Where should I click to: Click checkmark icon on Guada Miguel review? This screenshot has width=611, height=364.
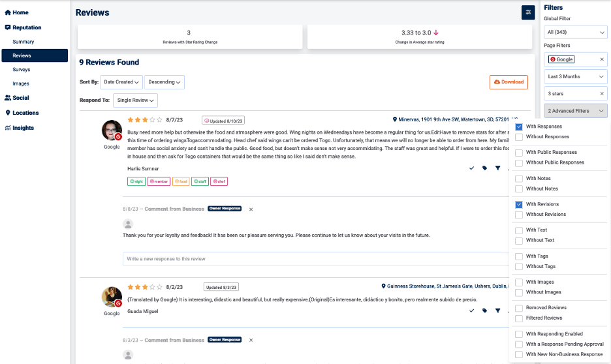(x=471, y=311)
